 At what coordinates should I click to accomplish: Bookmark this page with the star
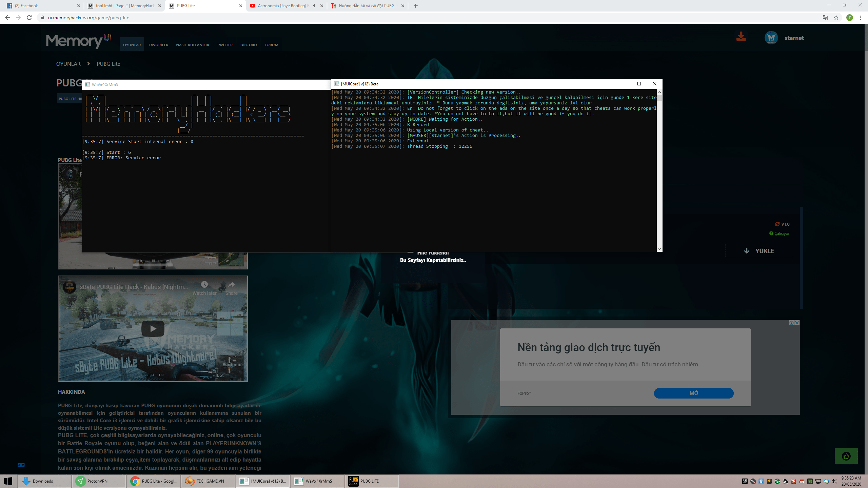click(x=836, y=18)
